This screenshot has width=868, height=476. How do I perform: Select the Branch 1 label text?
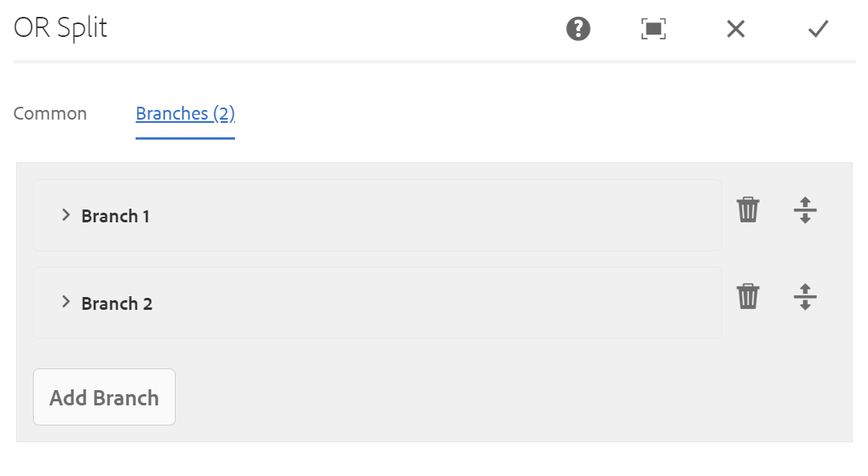tap(116, 216)
